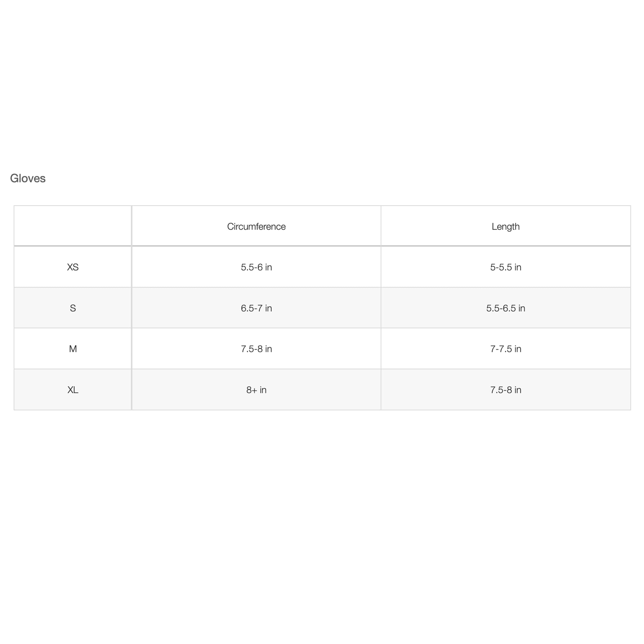Select the Length column header
The width and height of the screenshot is (644, 644).
[506, 226]
